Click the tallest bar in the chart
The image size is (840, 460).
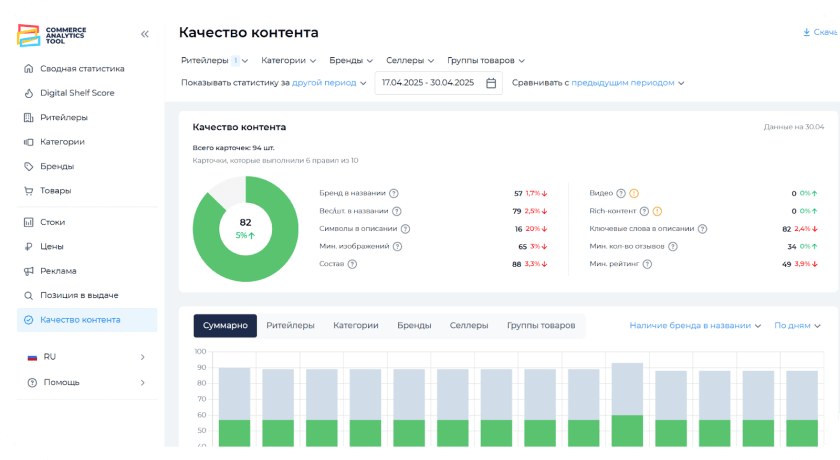(627, 404)
